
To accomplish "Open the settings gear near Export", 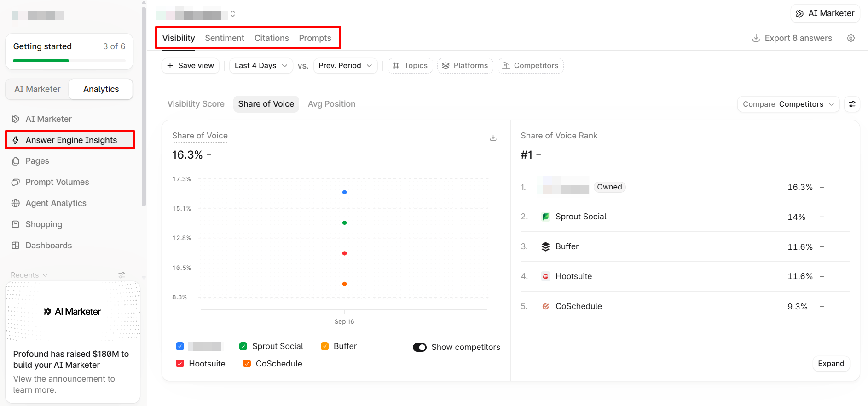I will pyautogui.click(x=851, y=38).
